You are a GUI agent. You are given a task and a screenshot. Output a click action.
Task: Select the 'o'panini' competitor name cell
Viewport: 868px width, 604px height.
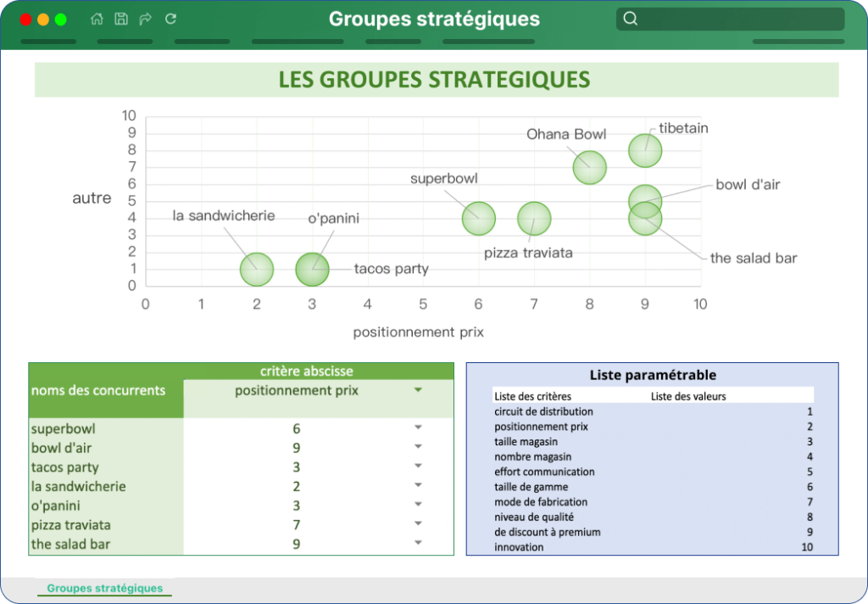point(106,506)
